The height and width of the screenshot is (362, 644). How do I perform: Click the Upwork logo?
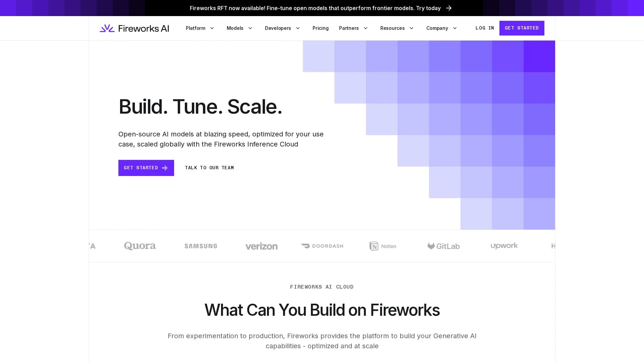point(504,246)
